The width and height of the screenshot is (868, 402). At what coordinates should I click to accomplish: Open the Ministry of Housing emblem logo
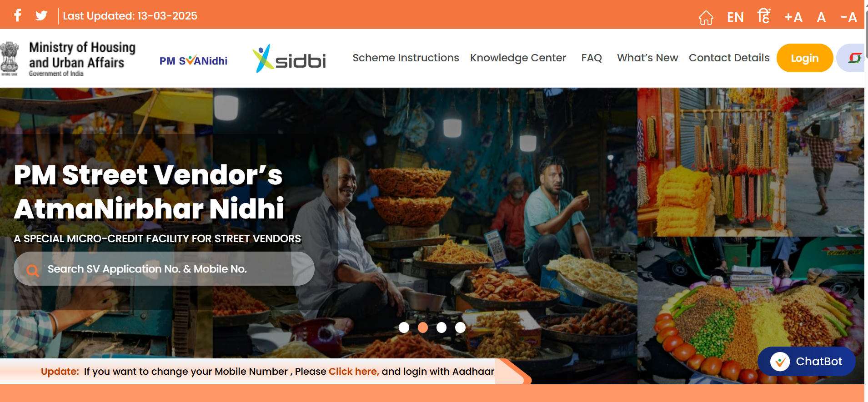click(x=10, y=59)
